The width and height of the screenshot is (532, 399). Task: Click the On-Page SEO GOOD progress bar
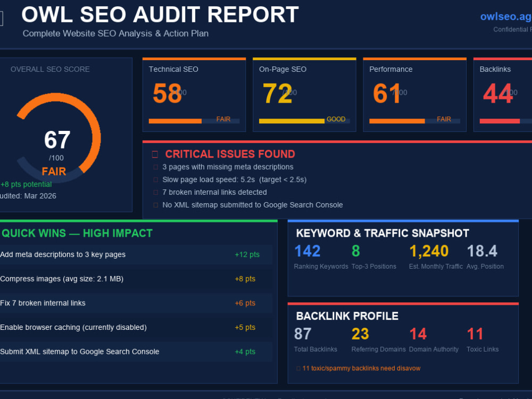coord(304,121)
